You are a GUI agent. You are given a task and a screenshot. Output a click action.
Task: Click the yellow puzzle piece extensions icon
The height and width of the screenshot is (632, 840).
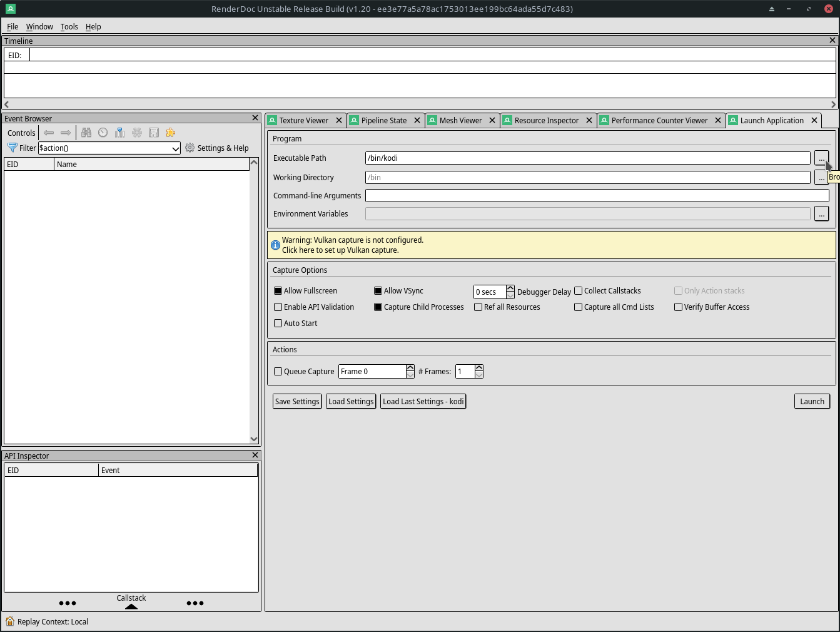[171, 133]
